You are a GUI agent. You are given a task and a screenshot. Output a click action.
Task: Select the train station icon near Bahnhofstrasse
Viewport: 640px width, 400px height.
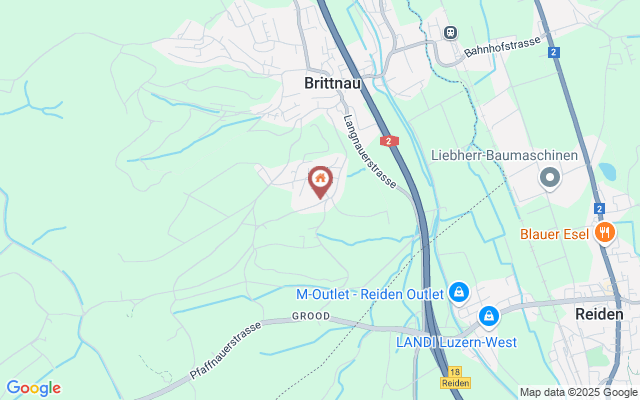450,32
